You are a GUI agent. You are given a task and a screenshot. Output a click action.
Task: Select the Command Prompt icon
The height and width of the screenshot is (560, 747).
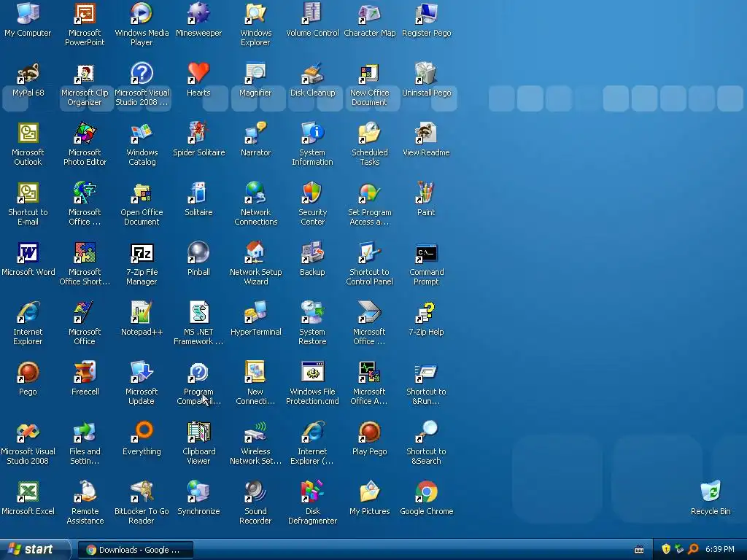tap(426, 252)
